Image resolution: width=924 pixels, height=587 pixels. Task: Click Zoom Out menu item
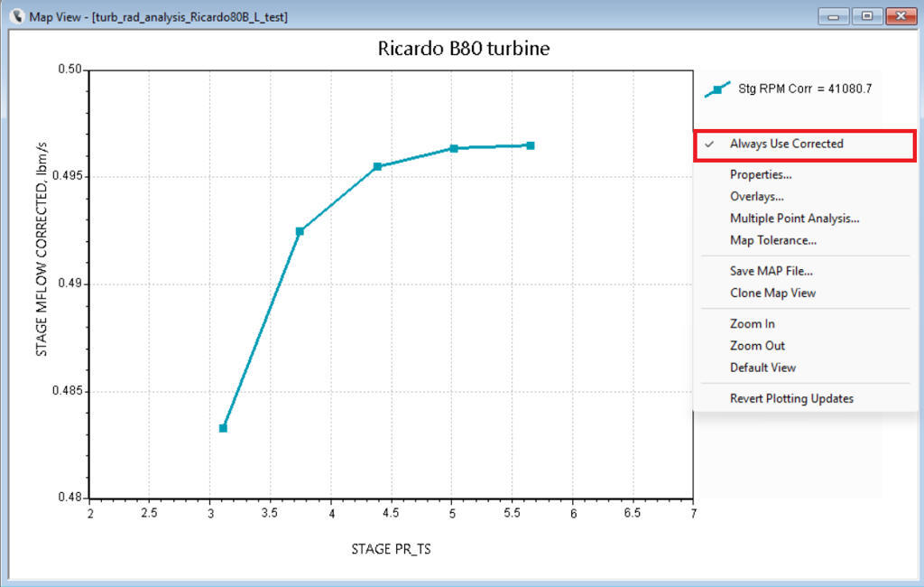[x=757, y=346]
